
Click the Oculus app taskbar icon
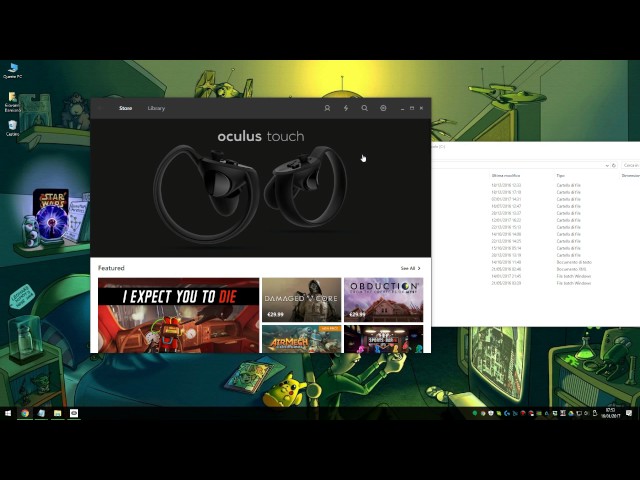(x=74, y=413)
